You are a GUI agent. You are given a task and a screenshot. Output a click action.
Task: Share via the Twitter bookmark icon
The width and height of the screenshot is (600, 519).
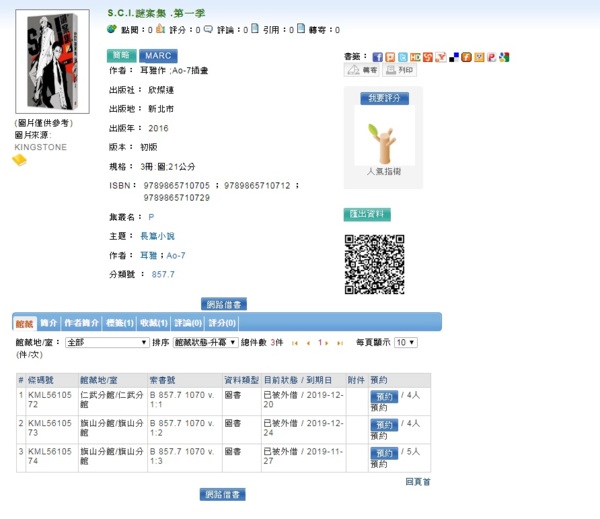pos(402,57)
